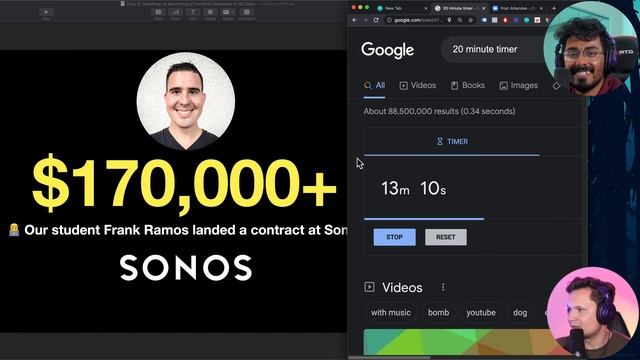Filter videos by 'dog' chip
Image resolution: width=640 pixels, height=360 pixels.
point(520,313)
